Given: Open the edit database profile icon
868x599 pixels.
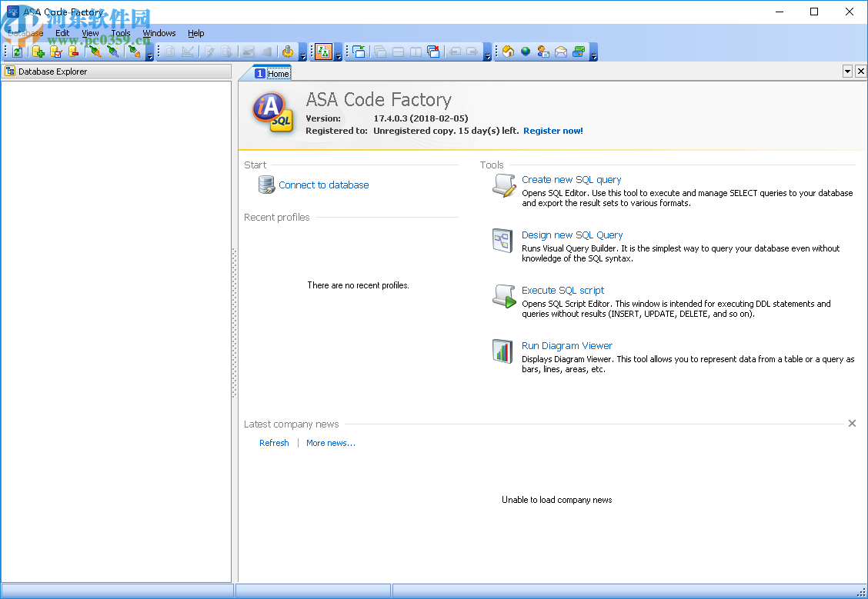Looking at the screenshot, I should click(54, 52).
